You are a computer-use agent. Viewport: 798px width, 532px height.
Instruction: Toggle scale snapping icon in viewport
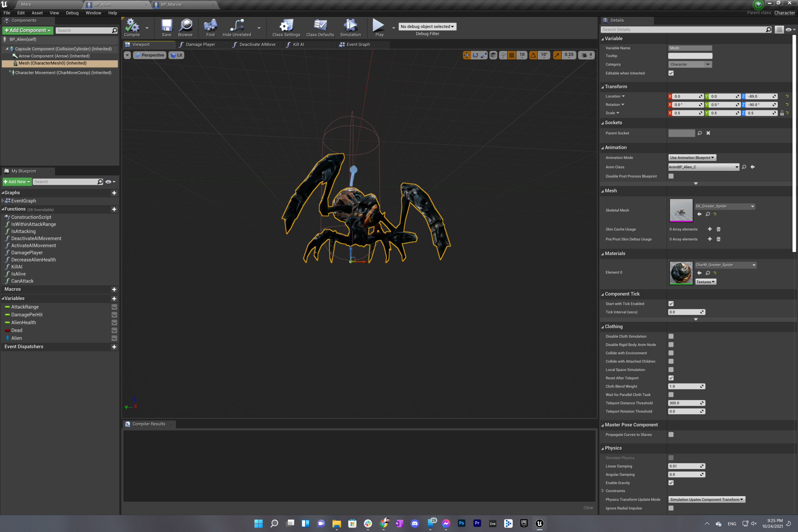[x=557, y=55]
